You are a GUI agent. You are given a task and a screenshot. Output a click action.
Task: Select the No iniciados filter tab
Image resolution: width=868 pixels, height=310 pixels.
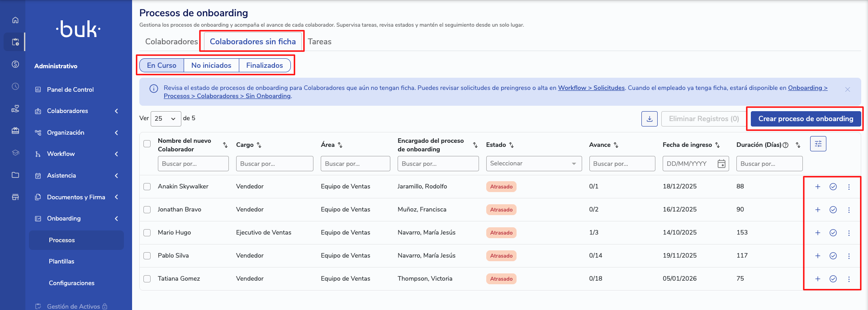pyautogui.click(x=211, y=66)
